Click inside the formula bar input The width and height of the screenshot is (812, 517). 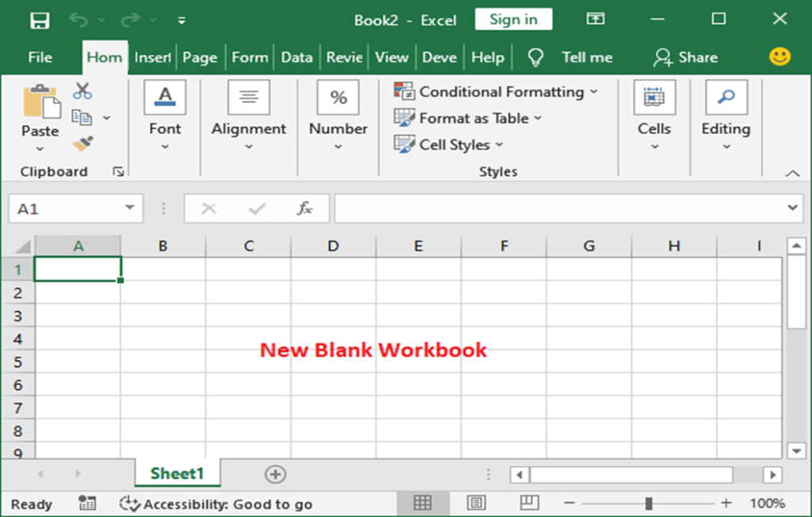coord(555,209)
